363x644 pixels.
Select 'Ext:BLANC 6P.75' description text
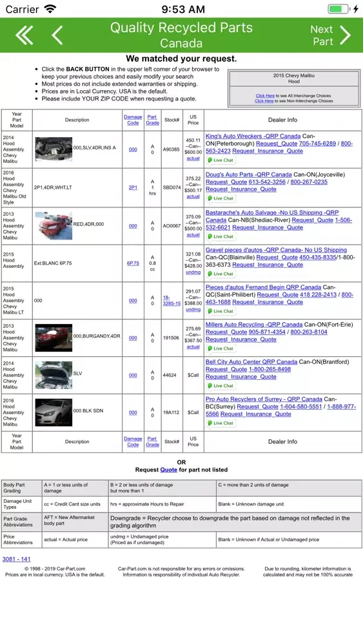[x=53, y=263]
